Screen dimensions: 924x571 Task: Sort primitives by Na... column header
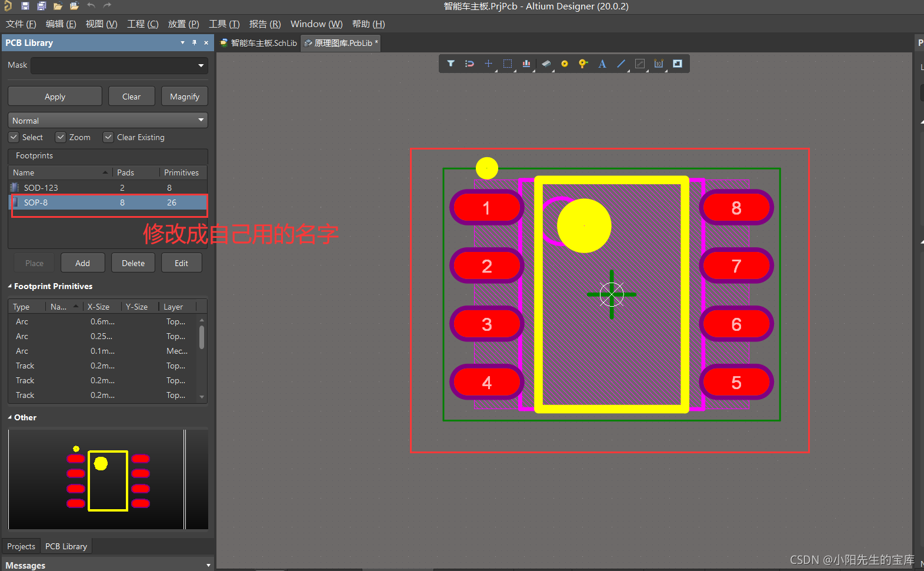[x=64, y=307]
